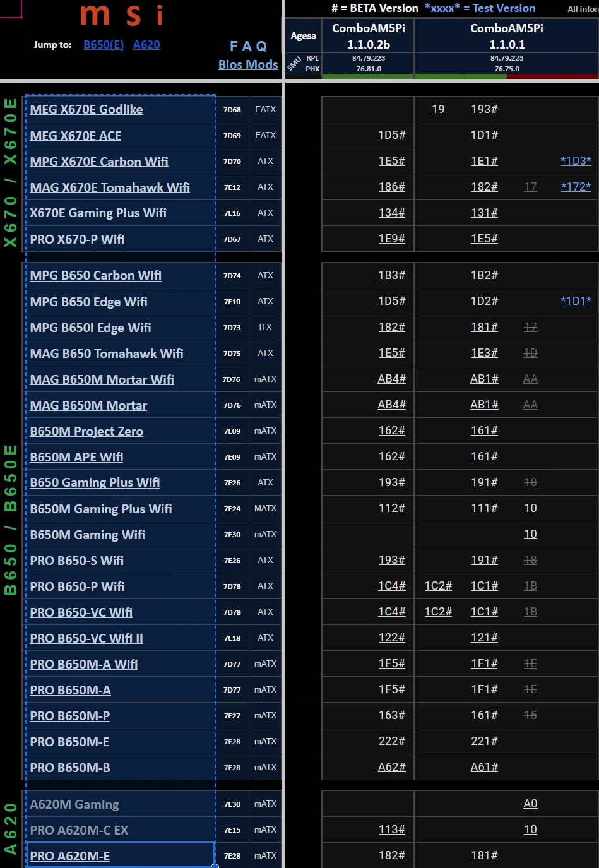Select the ComboAM5Pi 1.1.0.2b header cell

[x=369, y=36]
